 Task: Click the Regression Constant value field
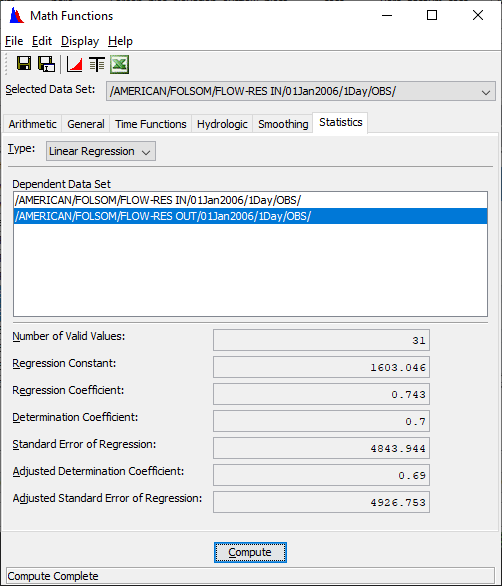(x=321, y=367)
